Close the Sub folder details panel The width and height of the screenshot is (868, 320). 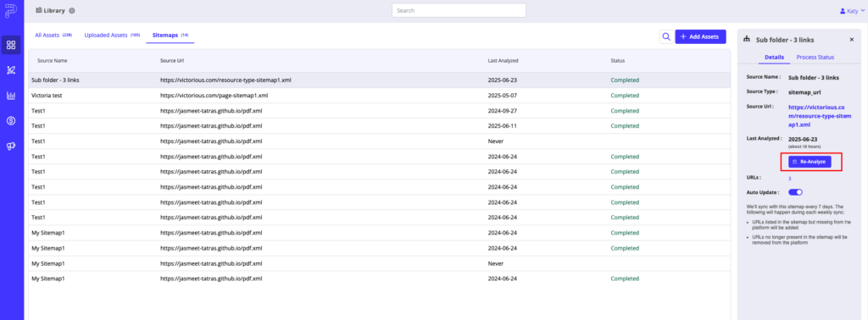coord(851,40)
